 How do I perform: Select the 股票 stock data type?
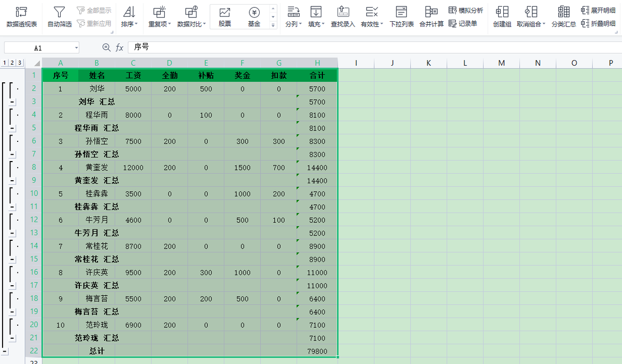[225, 17]
